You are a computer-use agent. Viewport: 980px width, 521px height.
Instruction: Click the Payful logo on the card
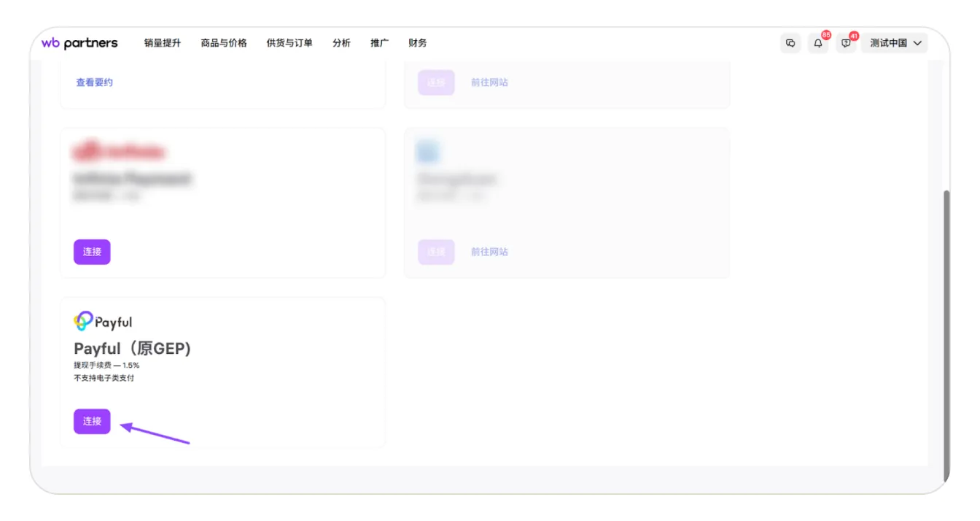(x=103, y=322)
